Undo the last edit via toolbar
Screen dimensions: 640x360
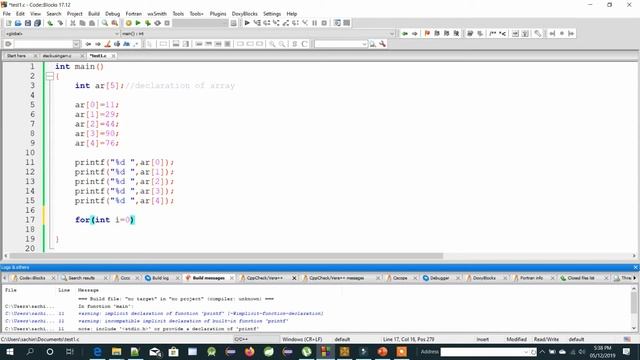tap(50, 23)
